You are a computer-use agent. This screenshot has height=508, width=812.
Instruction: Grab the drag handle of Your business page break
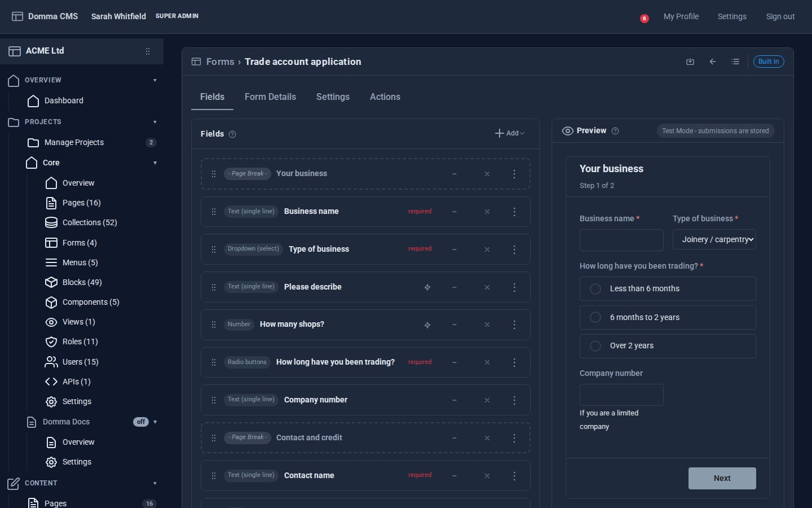[x=214, y=174]
